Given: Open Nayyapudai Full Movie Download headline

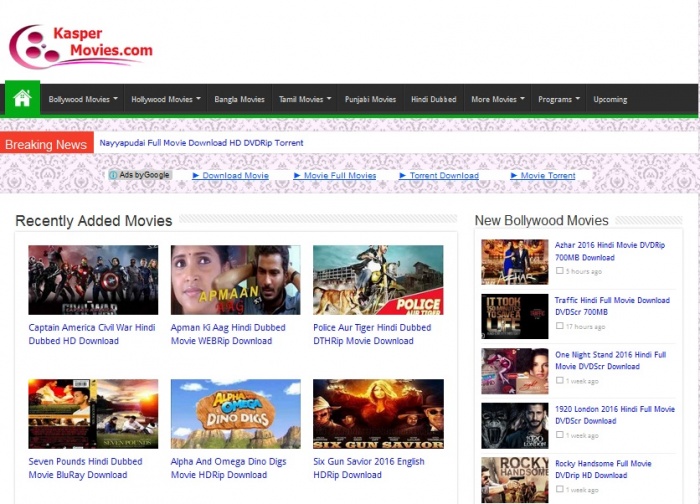Looking at the screenshot, I should [201, 143].
